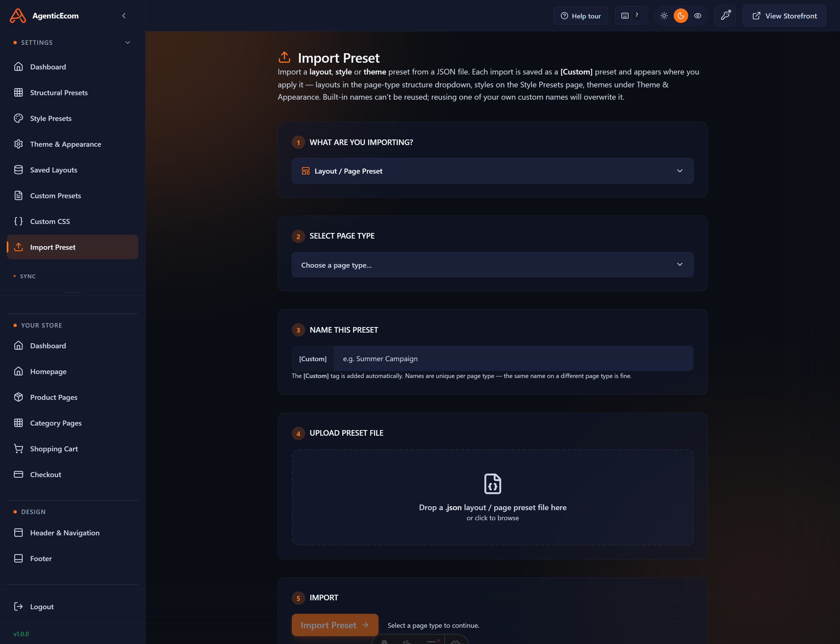Open Saved Layouts database icon
The height and width of the screenshot is (644, 840).
[18, 169]
